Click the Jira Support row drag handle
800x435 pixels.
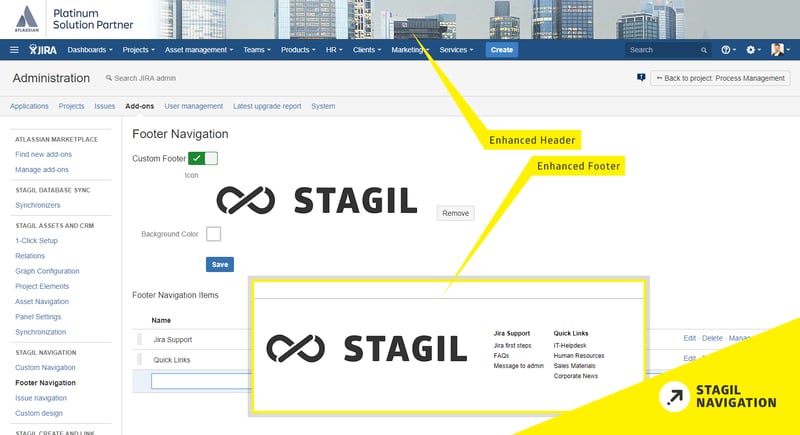[x=140, y=339]
